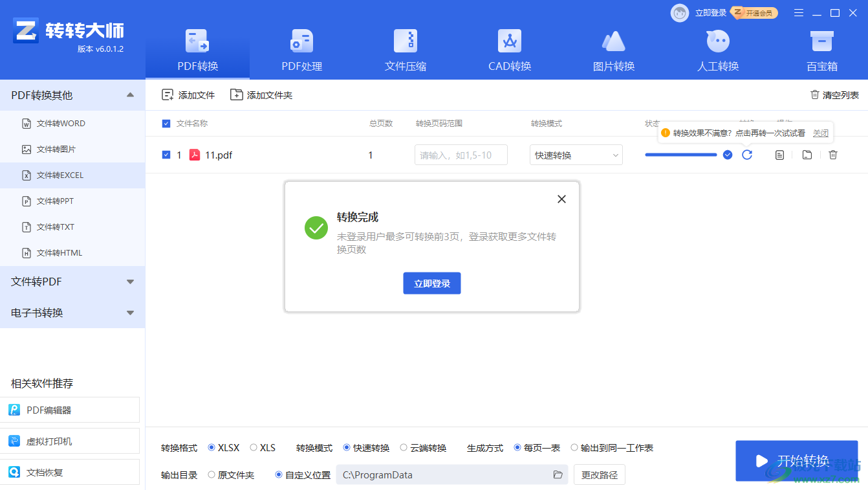Screen dimensions: 868x490
Task: Click the 开通会员 membership badge
Action: tap(754, 13)
